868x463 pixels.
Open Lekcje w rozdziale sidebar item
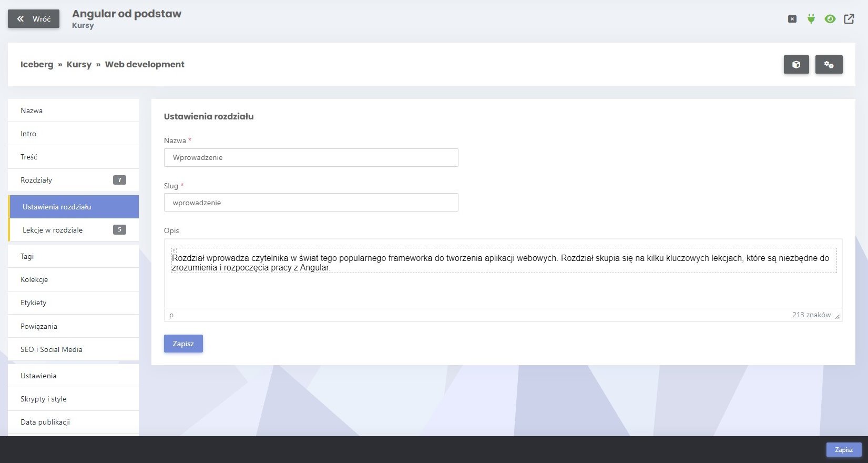74,230
